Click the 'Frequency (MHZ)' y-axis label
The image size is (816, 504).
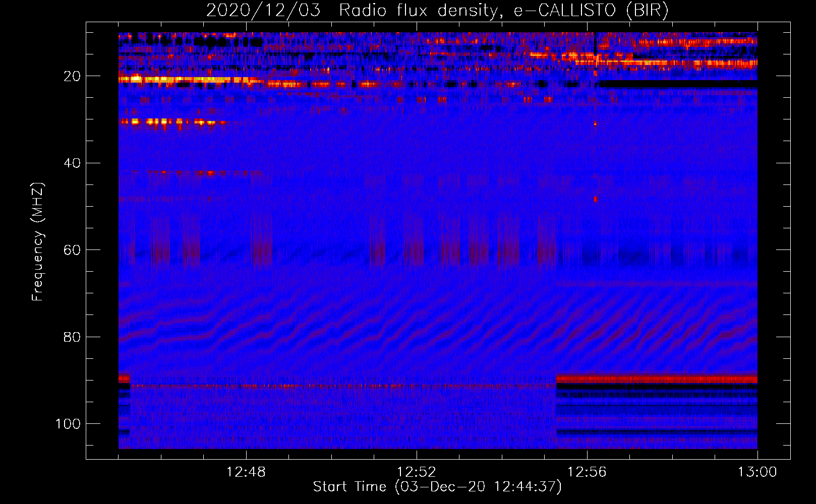pos(38,242)
